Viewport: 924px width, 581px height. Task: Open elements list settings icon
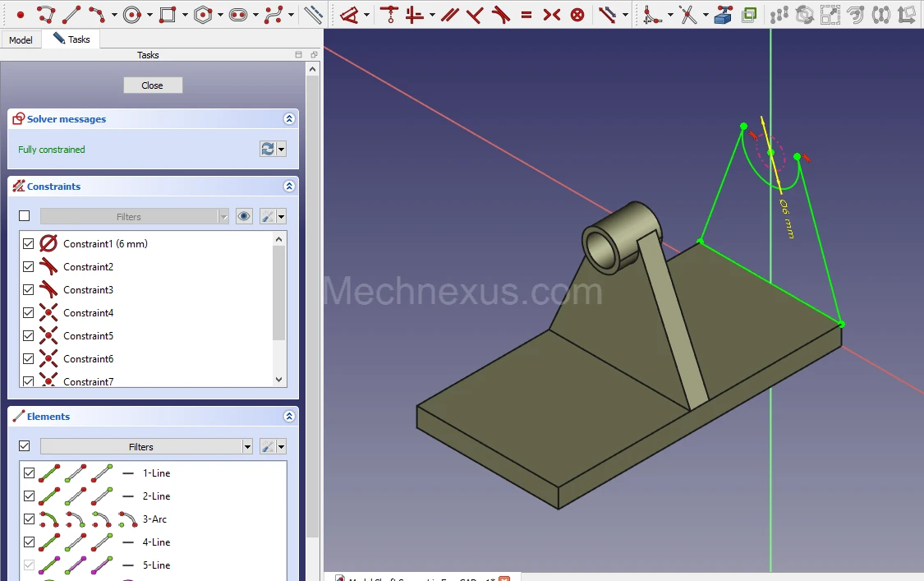pyautogui.click(x=268, y=446)
